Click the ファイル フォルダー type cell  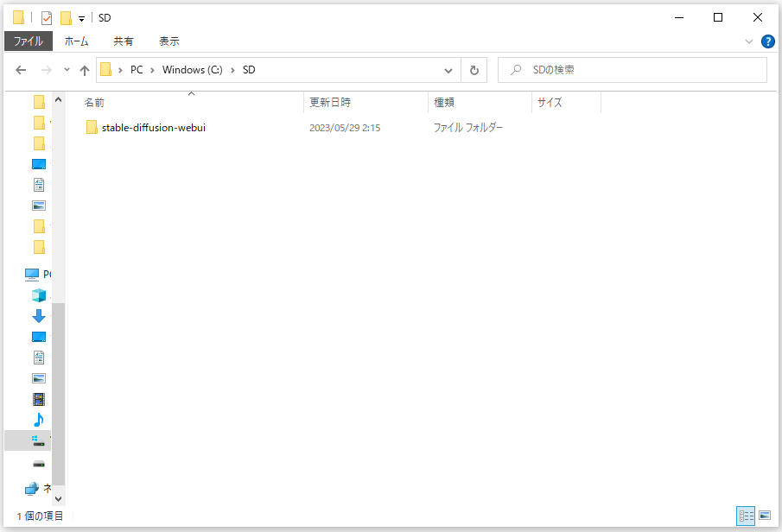467,128
